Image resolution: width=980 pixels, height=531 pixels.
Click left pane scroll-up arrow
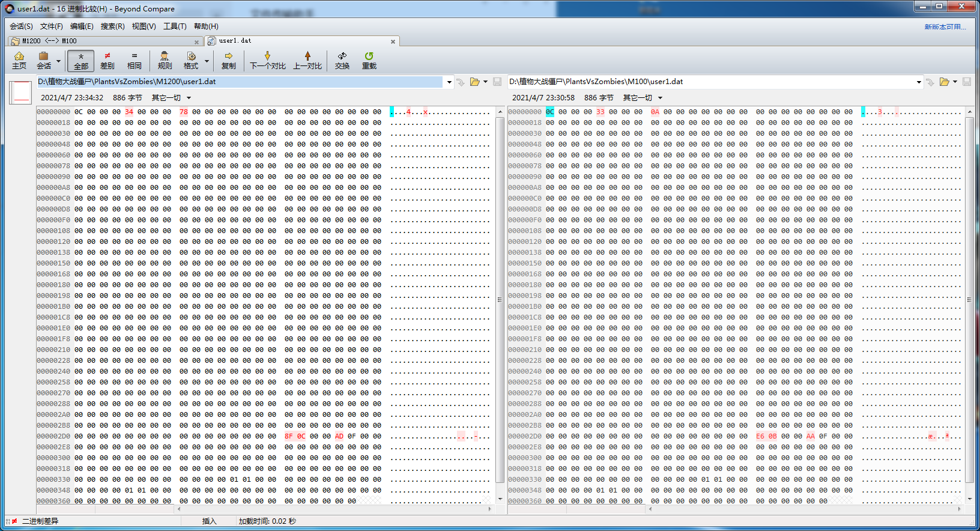(500, 112)
